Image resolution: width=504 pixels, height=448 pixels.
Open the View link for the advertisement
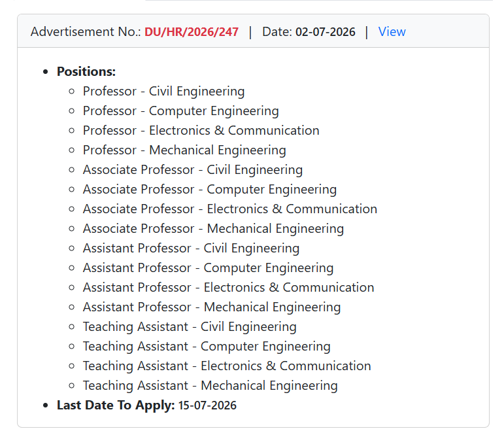click(392, 31)
